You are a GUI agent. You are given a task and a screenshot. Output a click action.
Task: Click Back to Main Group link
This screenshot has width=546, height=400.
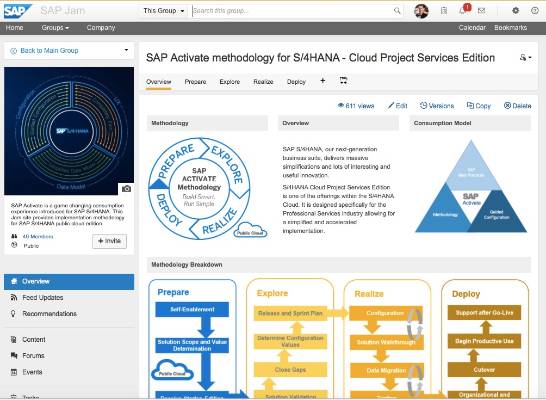click(x=49, y=51)
